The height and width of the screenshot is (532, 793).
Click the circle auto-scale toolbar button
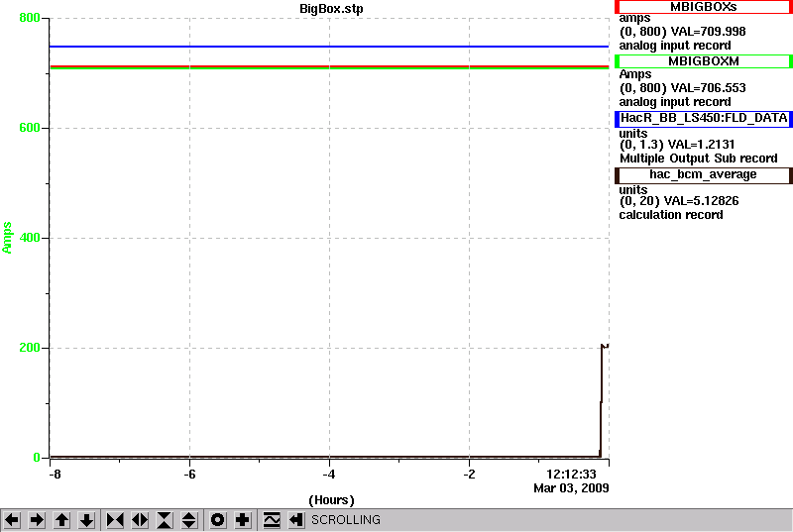(217, 520)
